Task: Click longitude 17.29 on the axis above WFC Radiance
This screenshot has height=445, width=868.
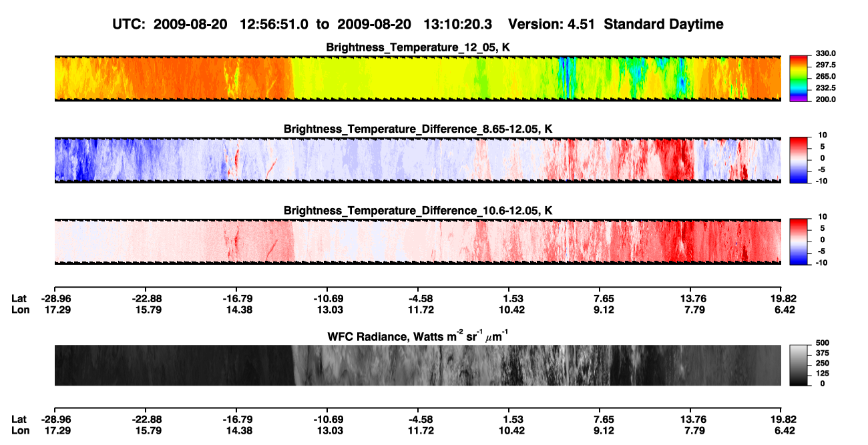Action: (x=55, y=310)
